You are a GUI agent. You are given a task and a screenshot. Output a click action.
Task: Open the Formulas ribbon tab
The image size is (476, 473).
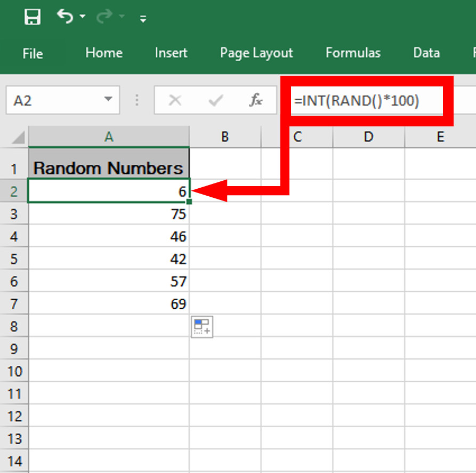[x=353, y=53]
